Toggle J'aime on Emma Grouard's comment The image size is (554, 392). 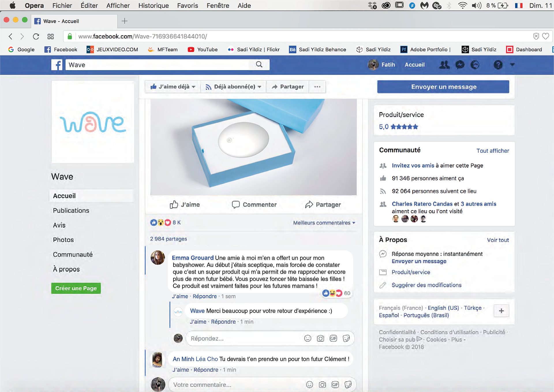[x=180, y=296]
